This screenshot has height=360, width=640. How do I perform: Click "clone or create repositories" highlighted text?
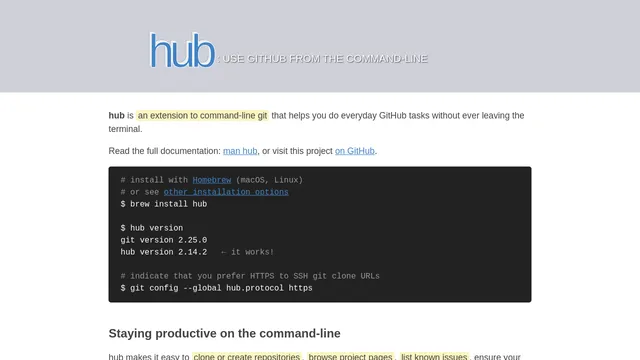click(247, 356)
